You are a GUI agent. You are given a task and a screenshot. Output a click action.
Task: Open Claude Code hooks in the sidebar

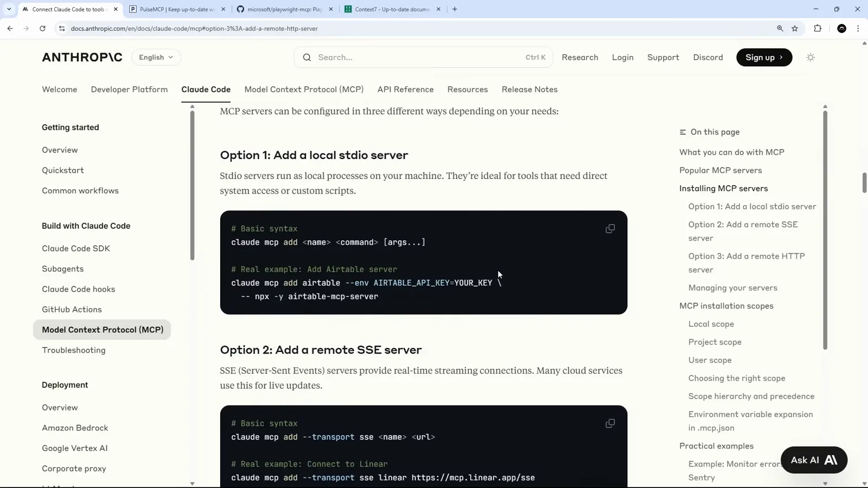(x=79, y=290)
